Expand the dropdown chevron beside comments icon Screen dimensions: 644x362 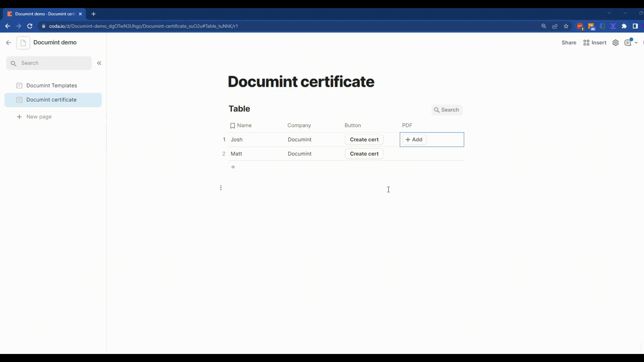[636, 43]
